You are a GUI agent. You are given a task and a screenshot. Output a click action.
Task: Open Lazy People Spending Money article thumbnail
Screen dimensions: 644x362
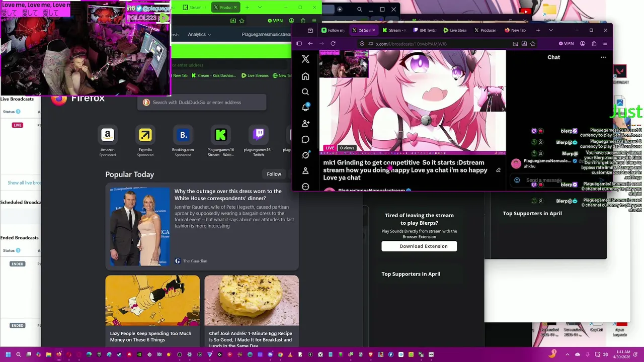click(x=152, y=300)
